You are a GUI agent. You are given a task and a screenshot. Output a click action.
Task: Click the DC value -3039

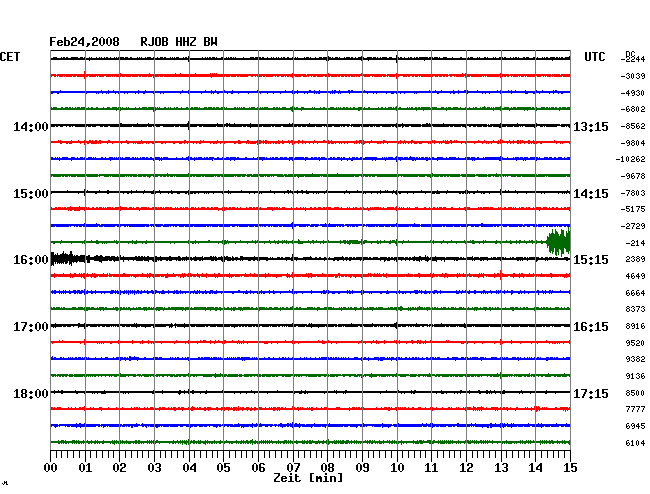pyautogui.click(x=633, y=76)
